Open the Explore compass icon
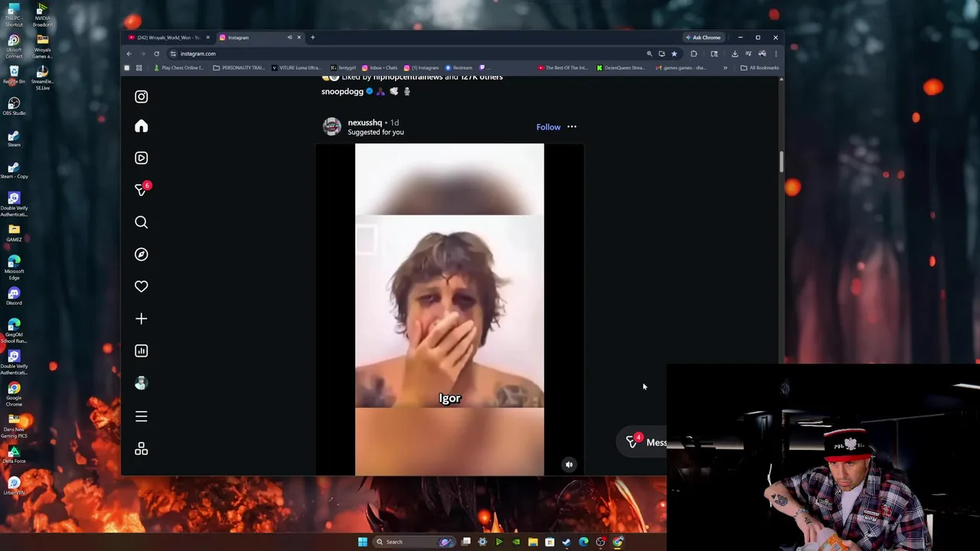The width and height of the screenshot is (980, 551). click(141, 254)
